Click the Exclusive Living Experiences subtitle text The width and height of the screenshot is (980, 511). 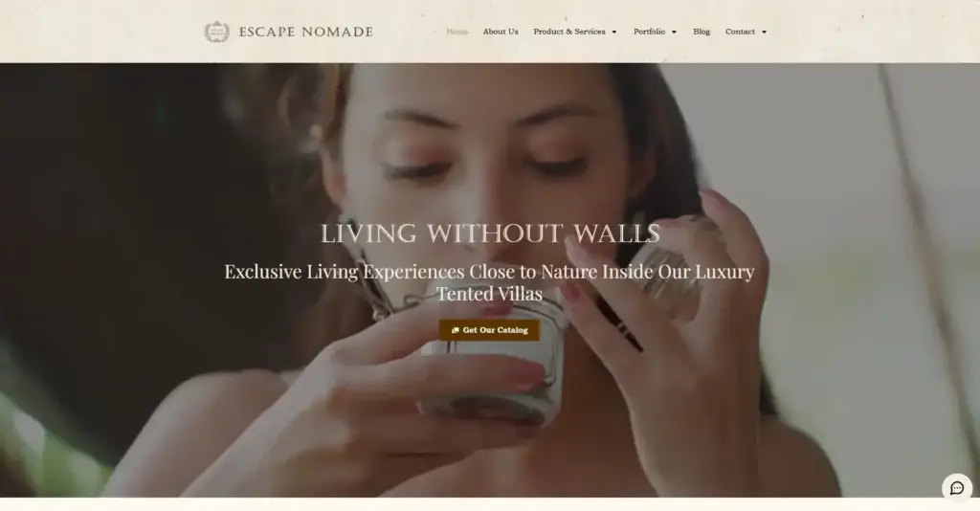pos(489,282)
